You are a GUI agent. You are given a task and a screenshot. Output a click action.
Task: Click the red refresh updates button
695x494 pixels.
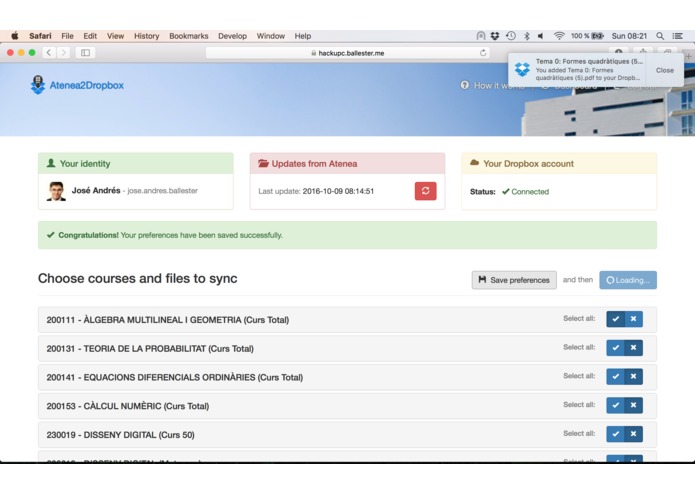(x=425, y=191)
